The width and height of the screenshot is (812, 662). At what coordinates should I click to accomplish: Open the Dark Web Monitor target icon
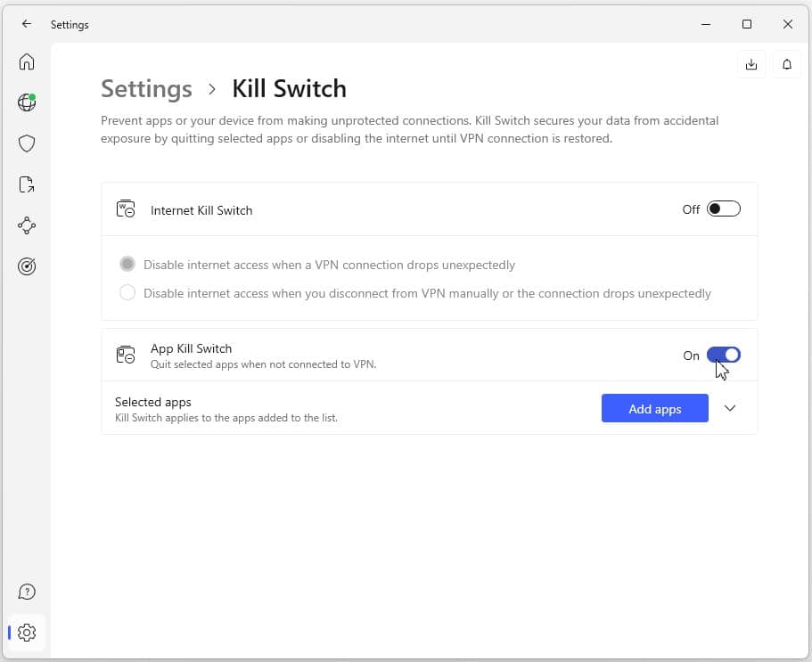27,266
